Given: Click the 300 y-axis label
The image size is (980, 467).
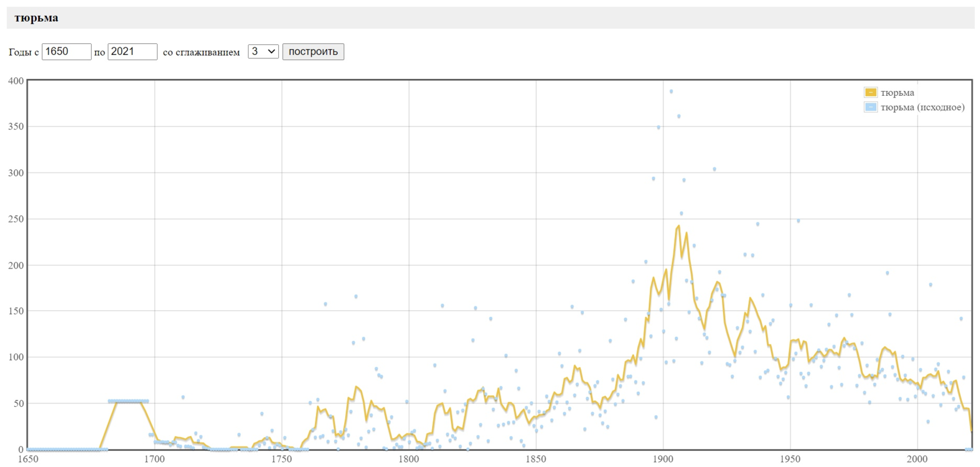Looking at the screenshot, I should tap(16, 173).
